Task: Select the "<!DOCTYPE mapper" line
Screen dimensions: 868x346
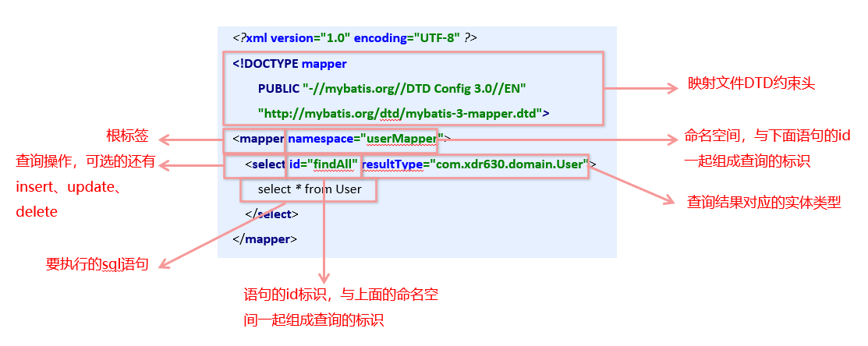Action: (289, 64)
